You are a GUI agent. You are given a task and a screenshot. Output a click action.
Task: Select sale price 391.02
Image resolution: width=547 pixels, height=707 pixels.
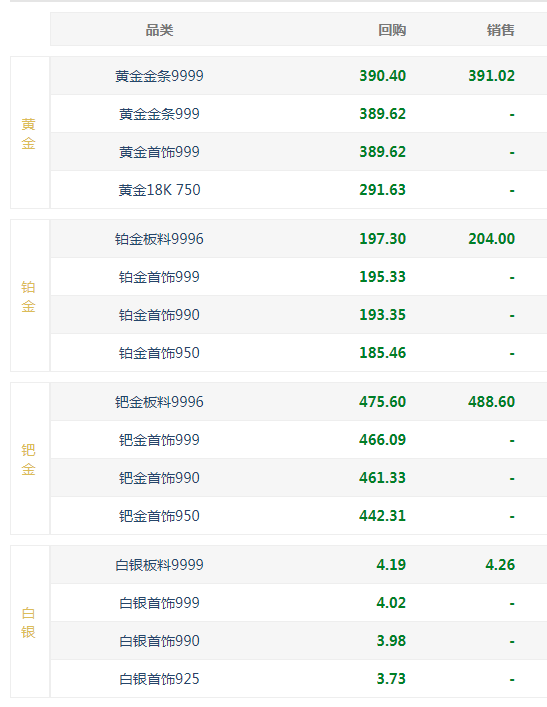(x=492, y=76)
